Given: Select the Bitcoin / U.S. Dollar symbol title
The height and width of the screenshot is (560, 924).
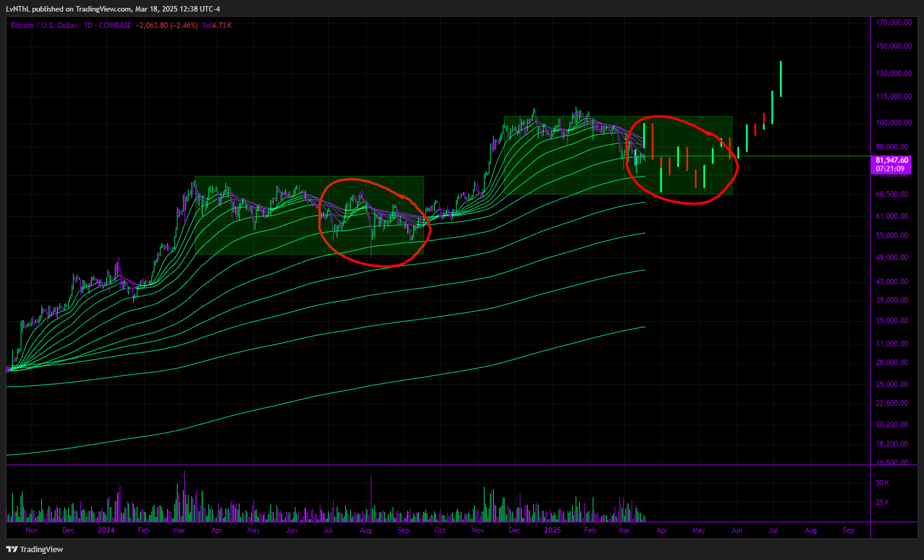Looking at the screenshot, I should 44,26.
